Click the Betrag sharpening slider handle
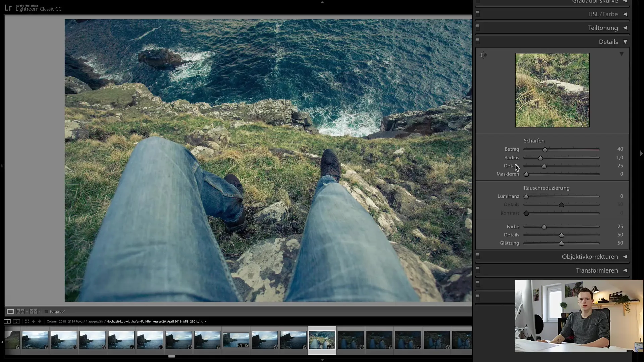This screenshot has width=644, height=362. (x=545, y=149)
